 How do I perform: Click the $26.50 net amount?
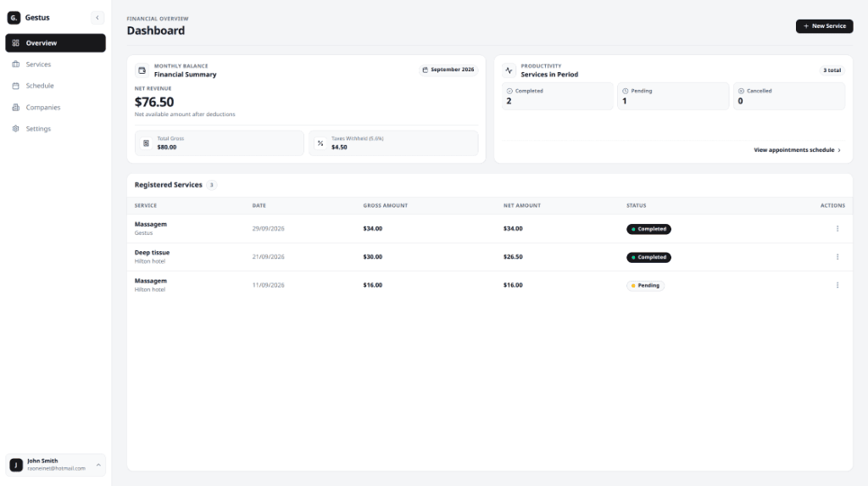pyautogui.click(x=513, y=257)
